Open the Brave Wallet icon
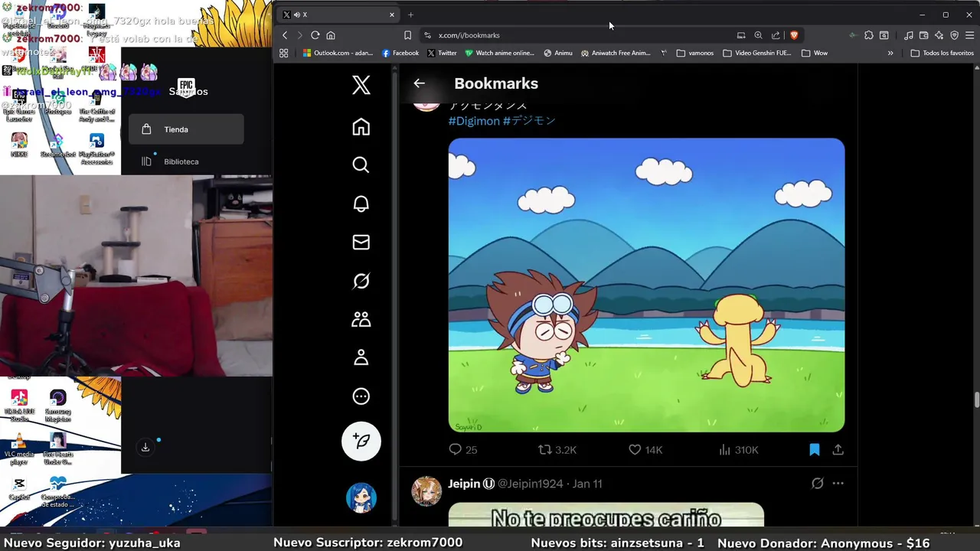 (923, 35)
